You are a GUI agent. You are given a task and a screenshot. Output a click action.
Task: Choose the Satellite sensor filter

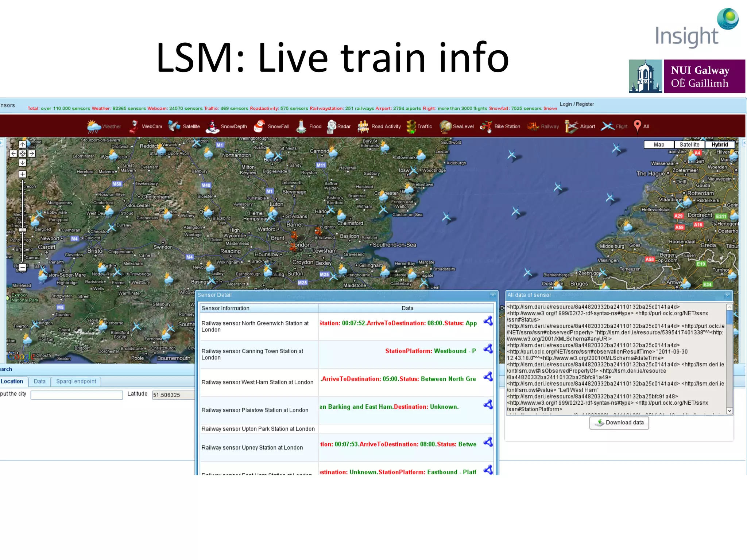pos(183,127)
